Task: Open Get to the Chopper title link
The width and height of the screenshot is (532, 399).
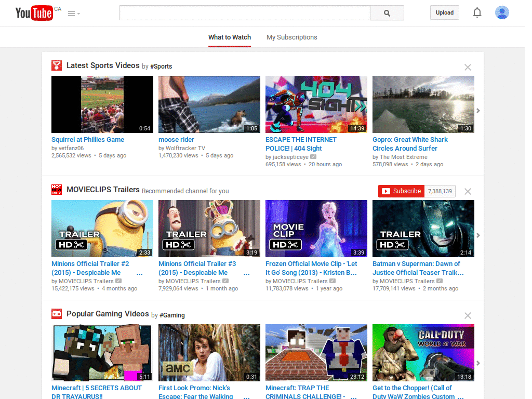Action: (414, 392)
